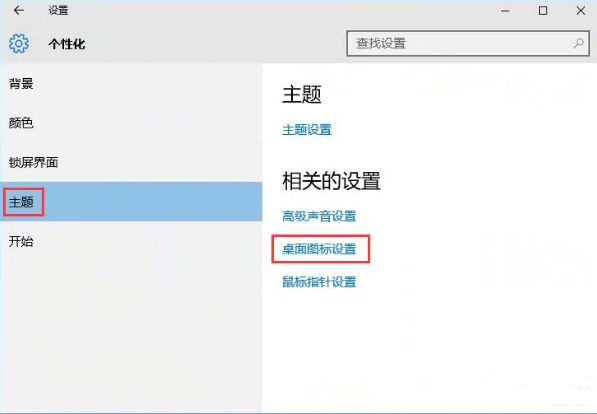Select 颜色 in the sidebar

[x=131, y=123]
